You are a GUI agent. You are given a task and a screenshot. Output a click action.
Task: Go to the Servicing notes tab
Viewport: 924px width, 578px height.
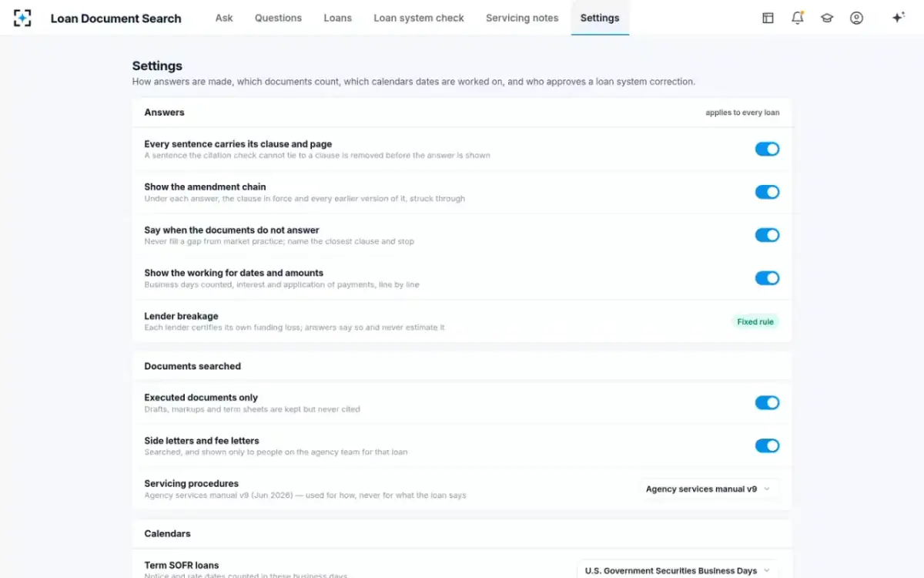[522, 18]
